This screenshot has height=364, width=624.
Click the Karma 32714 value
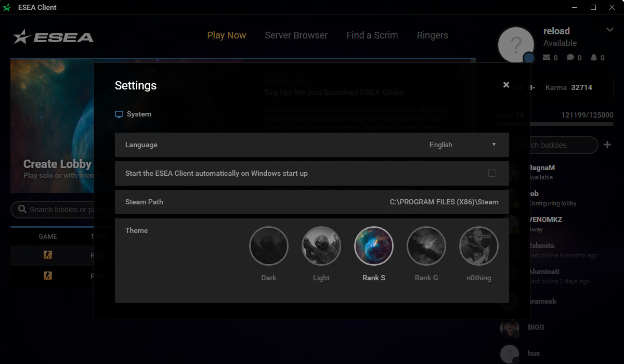pyautogui.click(x=581, y=87)
